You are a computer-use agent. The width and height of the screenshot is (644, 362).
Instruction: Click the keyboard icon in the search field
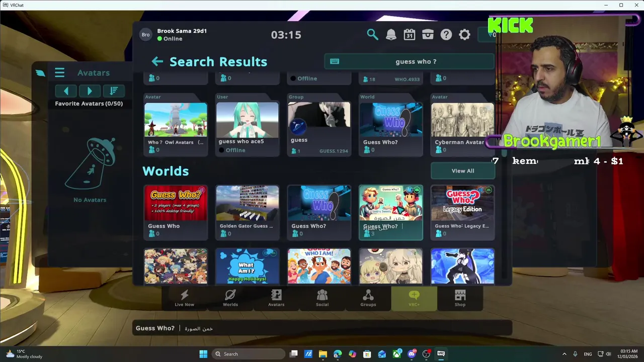335,61
